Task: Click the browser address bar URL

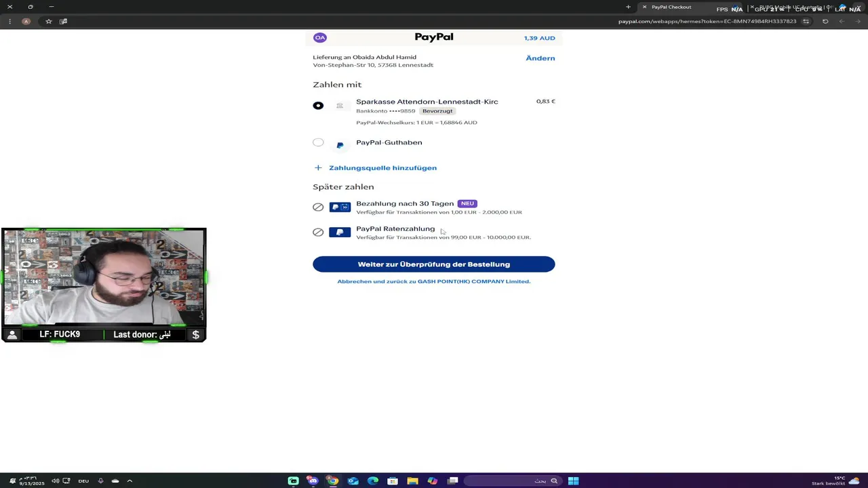Action: pyautogui.click(x=707, y=21)
